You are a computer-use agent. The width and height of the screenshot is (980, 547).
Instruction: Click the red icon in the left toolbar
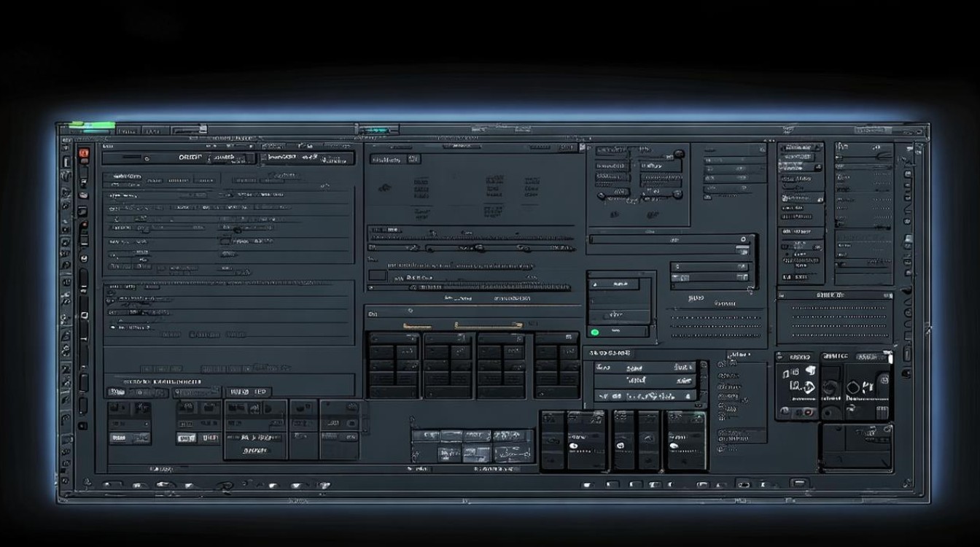84,153
